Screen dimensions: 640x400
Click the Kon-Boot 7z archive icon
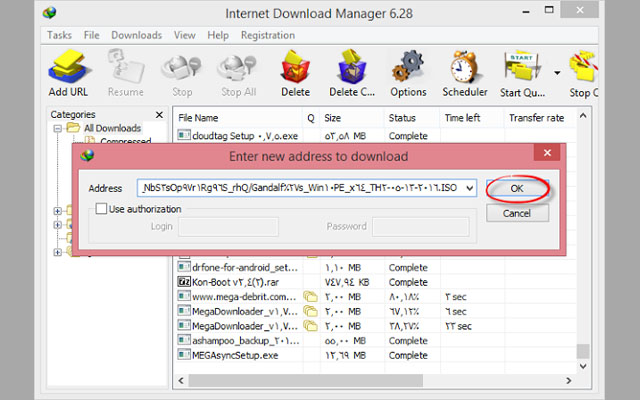(x=184, y=282)
